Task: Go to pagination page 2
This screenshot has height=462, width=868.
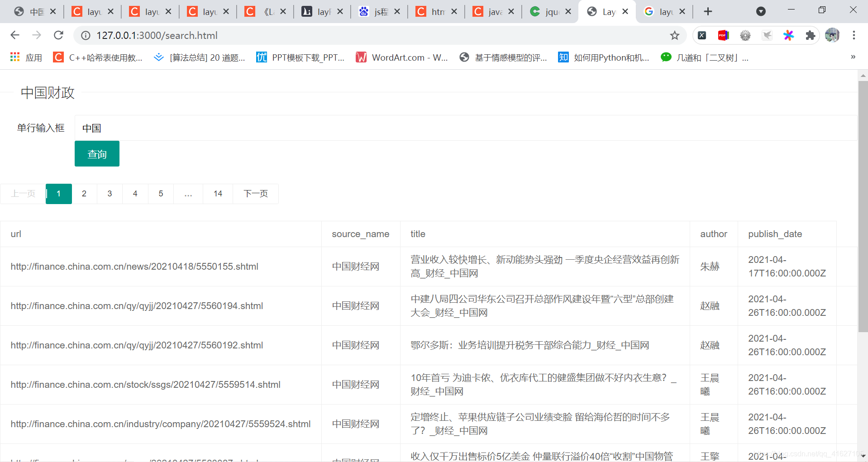Action: point(84,194)
